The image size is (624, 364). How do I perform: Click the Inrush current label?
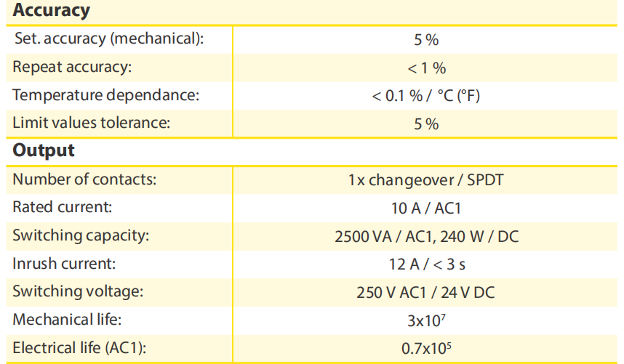click(x=64, y=264)
